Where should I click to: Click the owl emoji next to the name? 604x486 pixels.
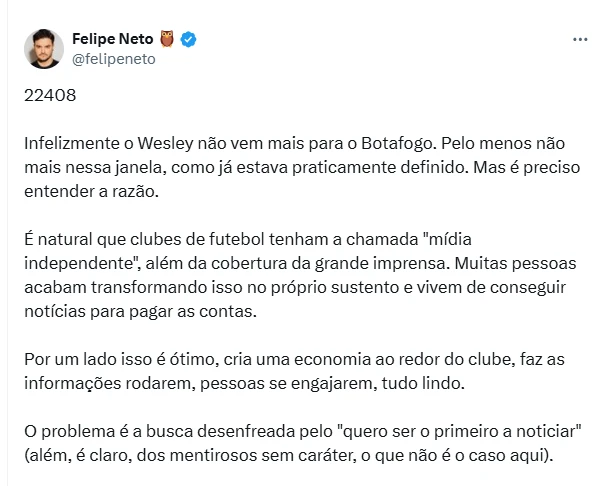coord(167,39)
